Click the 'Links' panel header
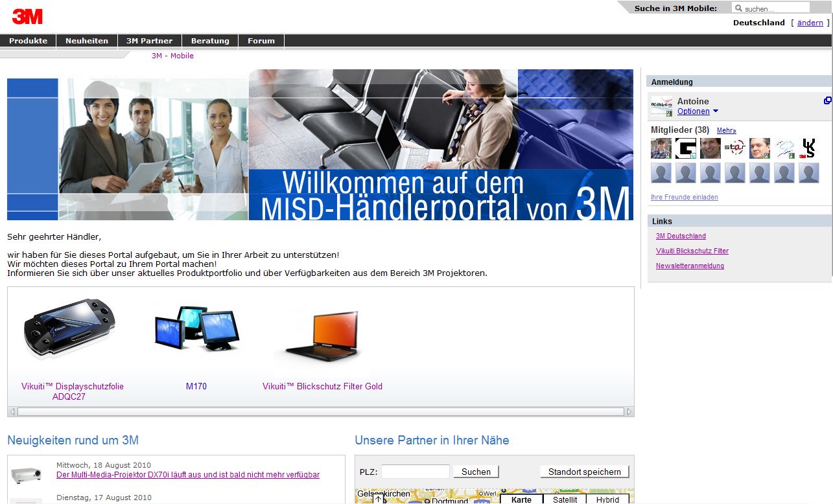The height and width of the screenshot is (504, 833). pyautogui.click(x=739, y=221)
